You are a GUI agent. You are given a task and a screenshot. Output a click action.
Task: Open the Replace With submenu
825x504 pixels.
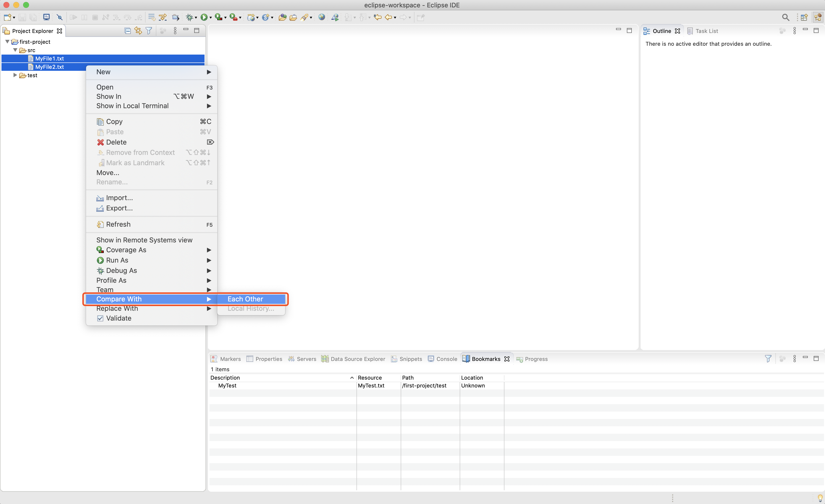click(x=152, y=308)
